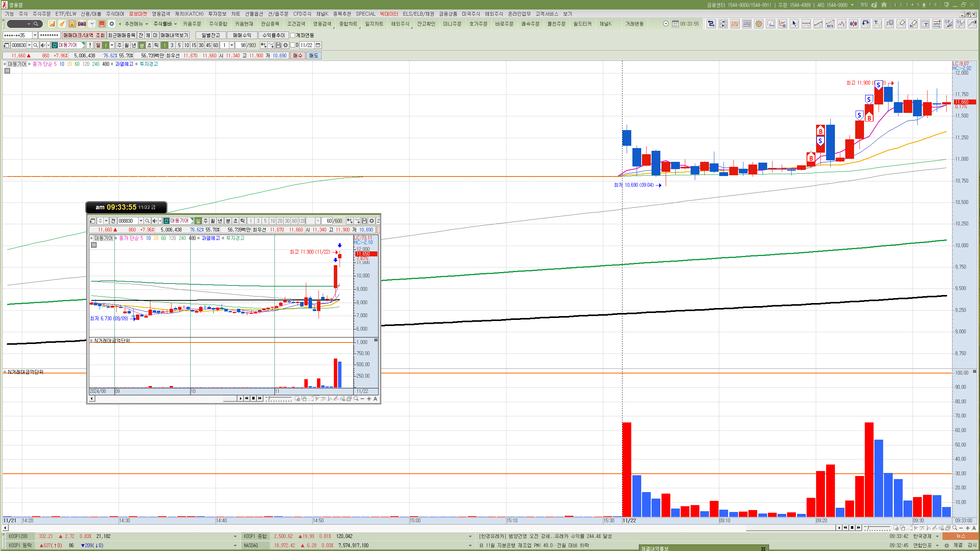Select the text annotation chart tool
This screenshot has width=980, height=551.
pos(877,24)
